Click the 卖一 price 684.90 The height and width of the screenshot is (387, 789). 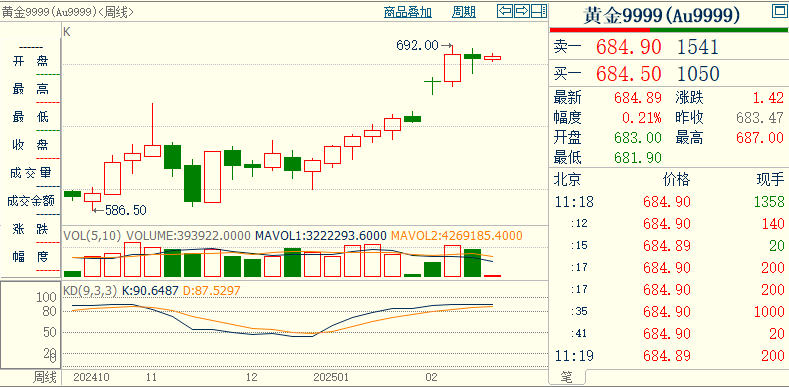(628, 47)
